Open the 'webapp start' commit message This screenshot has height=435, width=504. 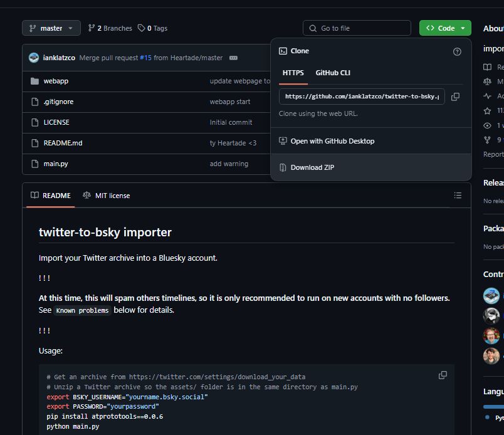[x=230, y=102]
